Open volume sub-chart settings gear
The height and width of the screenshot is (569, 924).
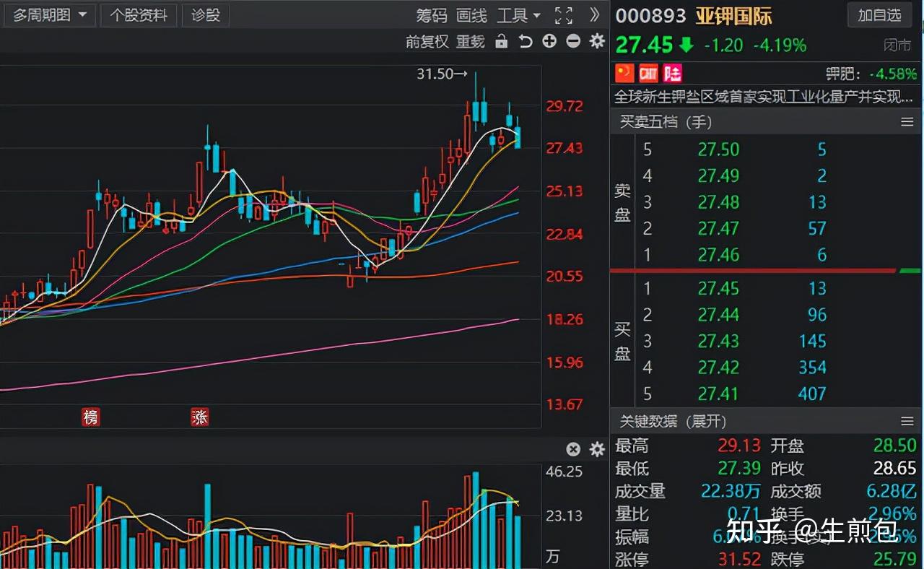tap(597, 449)
